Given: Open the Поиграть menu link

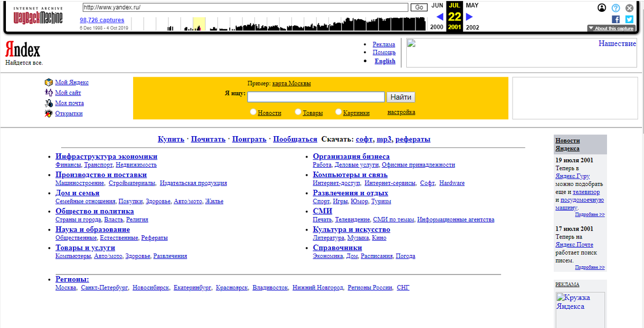Looking at the screenshot, I should [250, 139].
